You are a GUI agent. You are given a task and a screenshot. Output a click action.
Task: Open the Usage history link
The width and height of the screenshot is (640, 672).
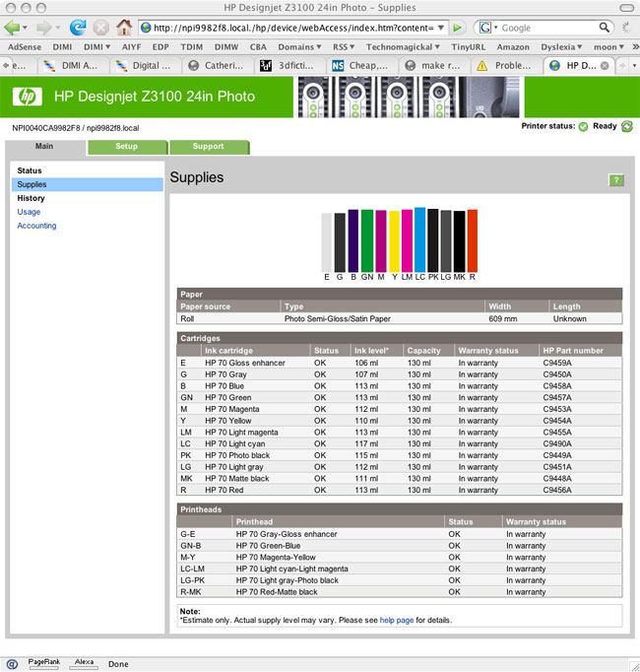tap(29, 212)
